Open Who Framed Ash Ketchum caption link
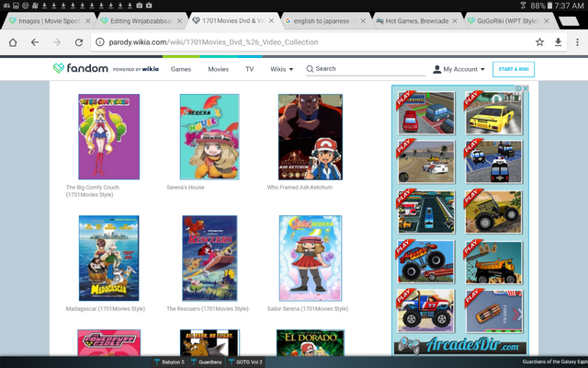Screen dimensions: 588x368 click(300, 188)
